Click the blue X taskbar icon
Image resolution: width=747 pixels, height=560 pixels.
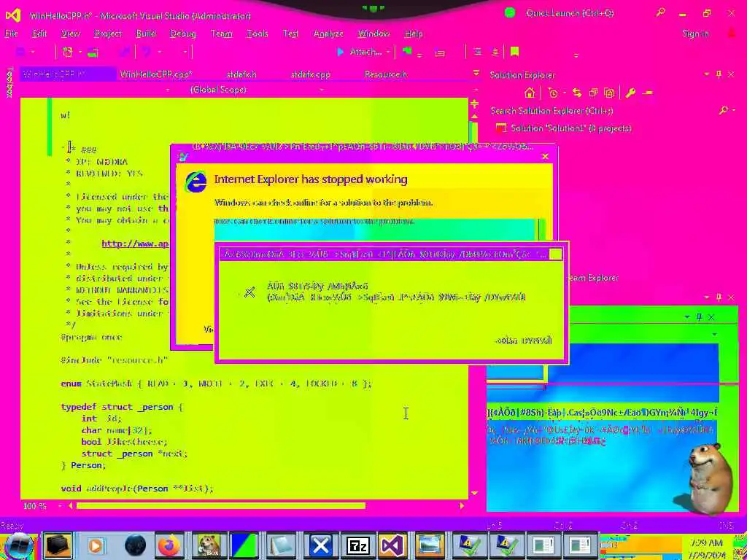321,545
